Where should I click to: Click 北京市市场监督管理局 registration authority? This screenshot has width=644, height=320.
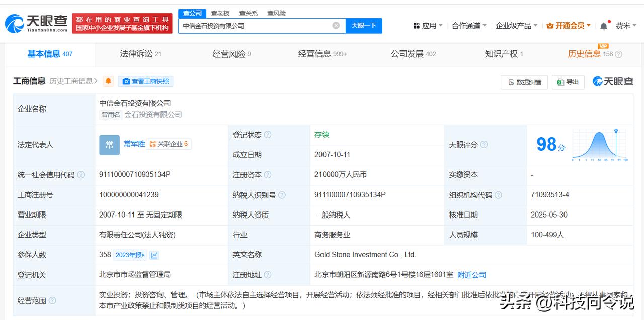tap(135, 275)
